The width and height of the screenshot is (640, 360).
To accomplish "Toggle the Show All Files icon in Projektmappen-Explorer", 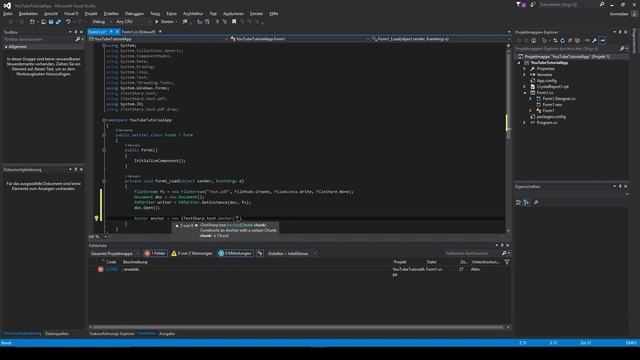I will 577,40.
